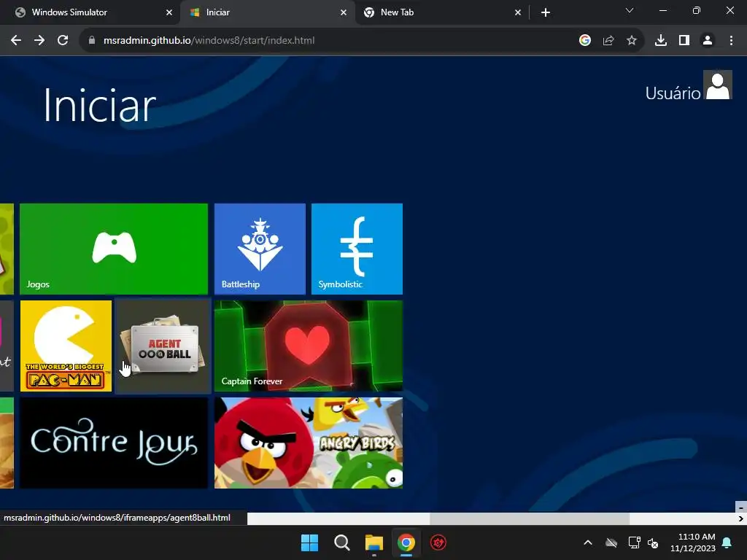
Task: Click the URL address bar
Action: coord(329,41)
